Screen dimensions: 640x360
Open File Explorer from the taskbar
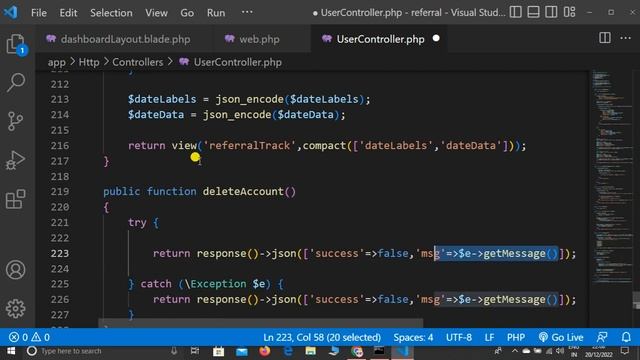tap(311, 351)
